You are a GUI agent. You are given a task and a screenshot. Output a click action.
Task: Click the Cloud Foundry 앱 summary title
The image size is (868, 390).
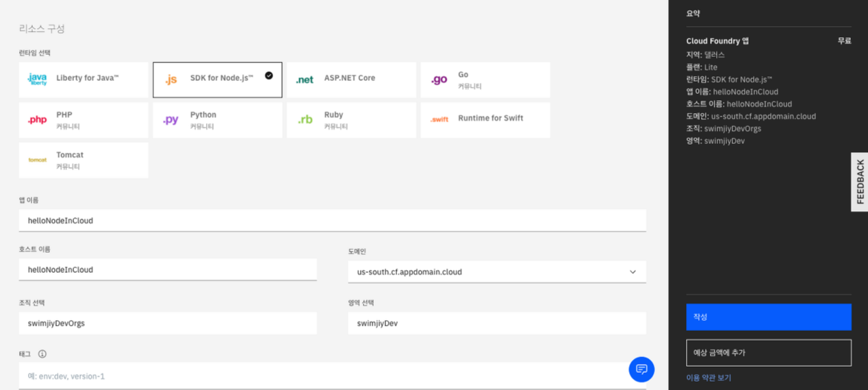(x=717, y=41)
